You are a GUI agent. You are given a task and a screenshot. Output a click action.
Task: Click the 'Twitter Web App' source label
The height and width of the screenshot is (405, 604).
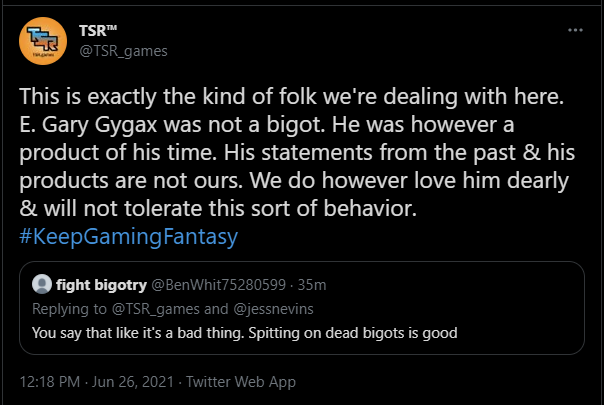(241, 381)
